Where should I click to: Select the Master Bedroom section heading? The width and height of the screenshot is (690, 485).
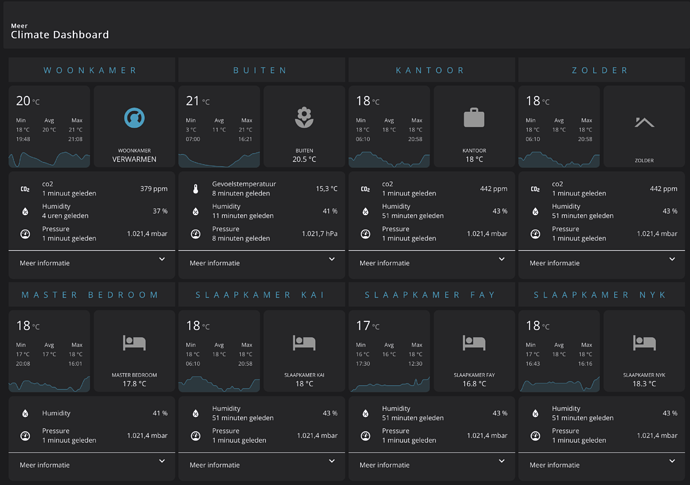(x=90, y=295)
